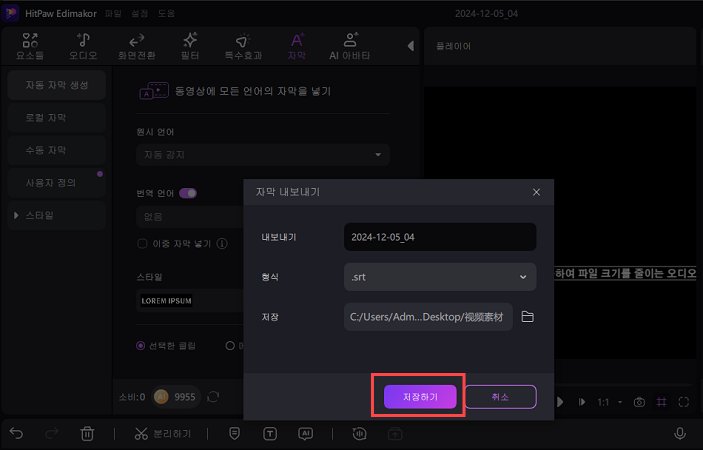Collapse the panel with the left arrow
Screen dimensions: 703x450
point(410,46)
